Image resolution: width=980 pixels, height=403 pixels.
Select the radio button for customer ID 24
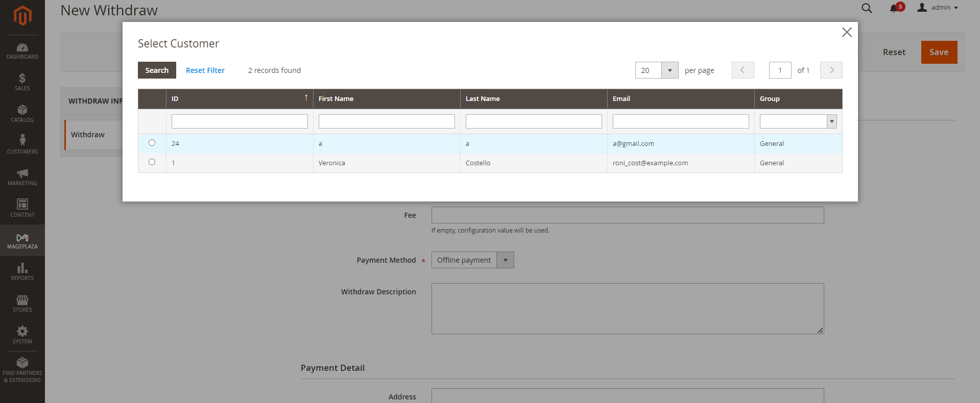pos(152,143)
